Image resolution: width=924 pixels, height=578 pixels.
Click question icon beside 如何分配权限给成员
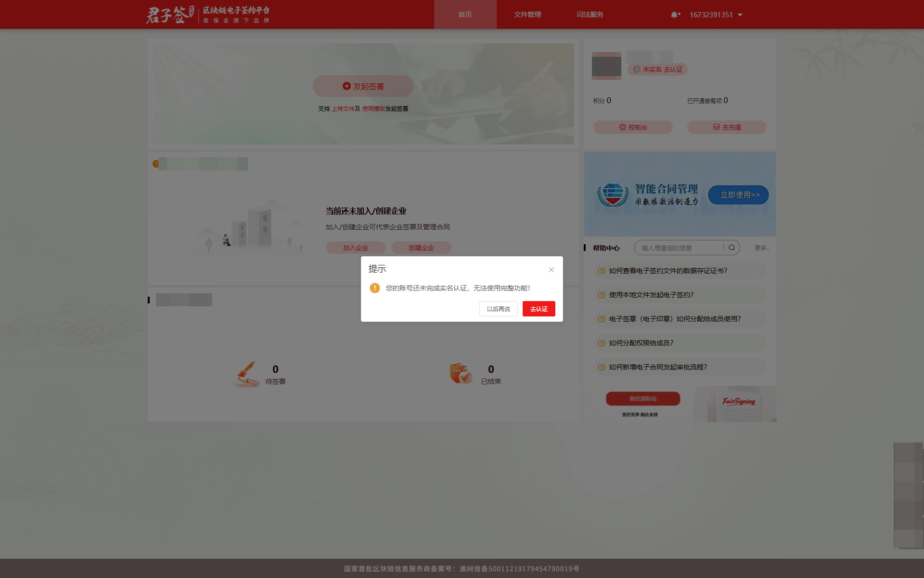601,343
